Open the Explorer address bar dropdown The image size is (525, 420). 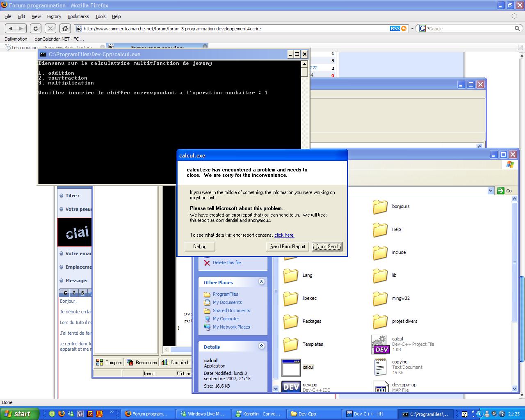491,191
